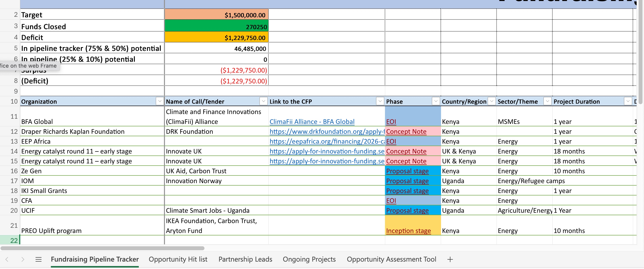Select the Climate and Finance Innovations (ClimaFii) cell

tap(217, 116)
